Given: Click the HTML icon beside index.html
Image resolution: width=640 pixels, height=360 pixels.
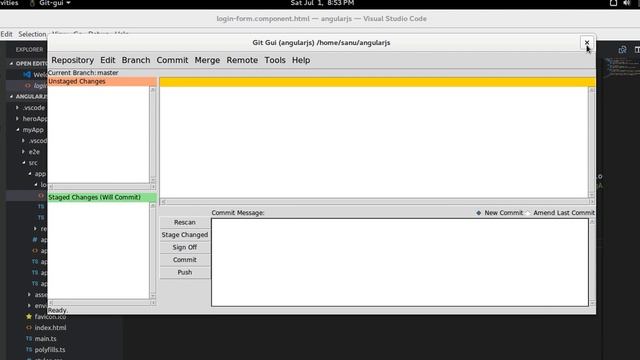Looking at the screenshot, I should [29, 328].
